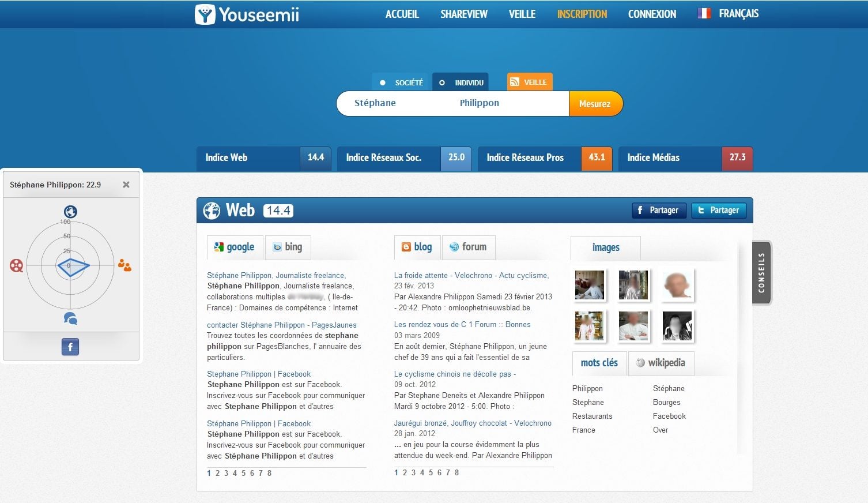Switch to the bing results tab
Viewport: 868px width, 503px height.
[288, 247]
